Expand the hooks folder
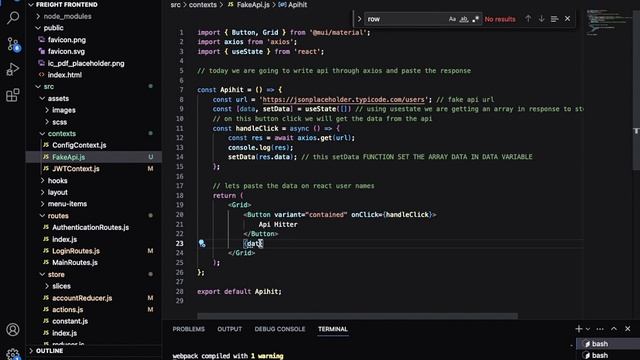The width and height of the screenshot is (640, 360). [x=42, y=180]
